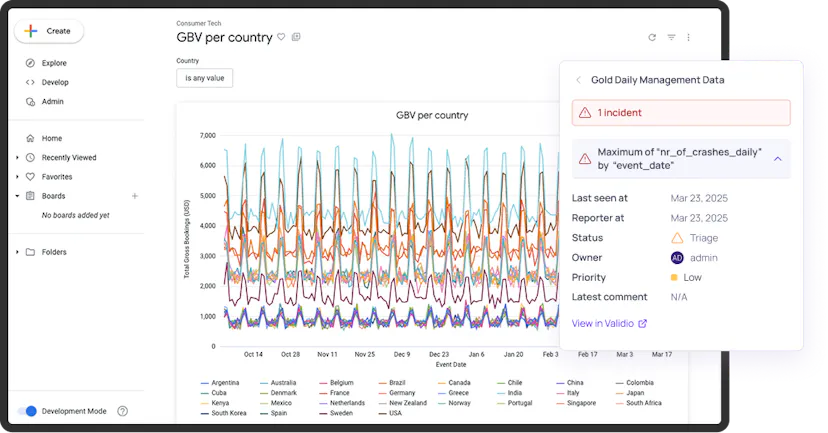Click the Folders folder icon
828x433 pixels.
[30, 252]
